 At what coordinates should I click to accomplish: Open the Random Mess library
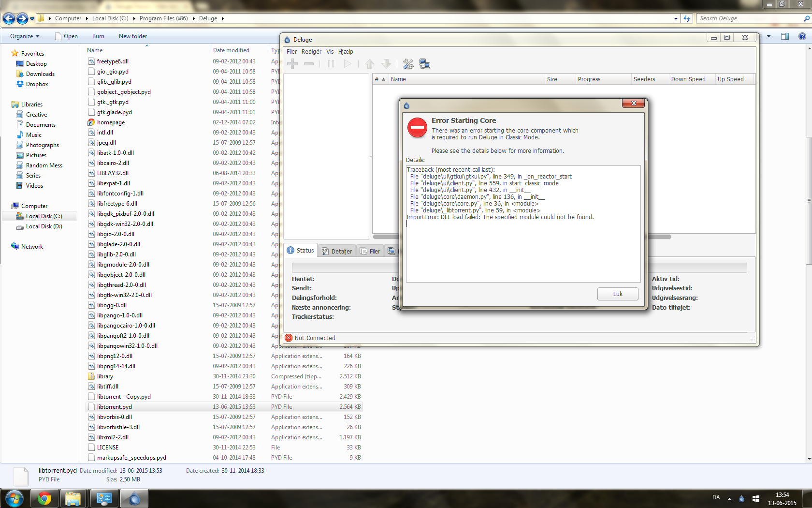[x=44, y=165]
